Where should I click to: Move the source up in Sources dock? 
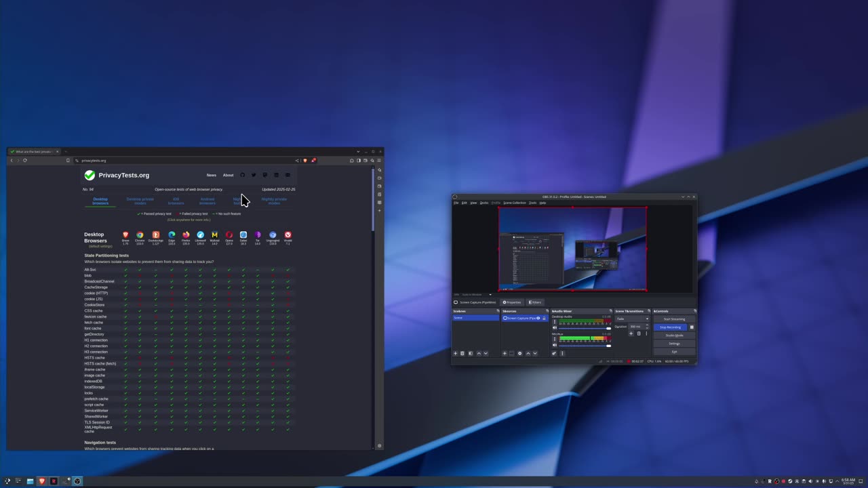528,353
